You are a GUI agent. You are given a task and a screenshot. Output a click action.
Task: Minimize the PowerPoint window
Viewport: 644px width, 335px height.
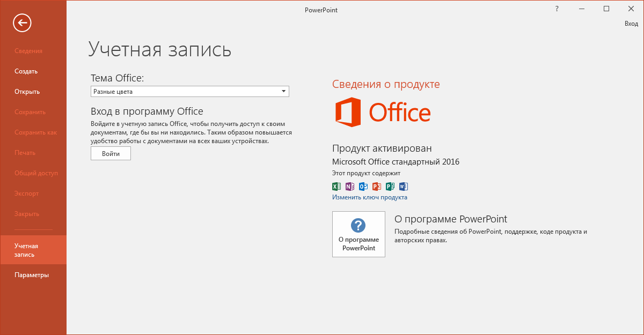[x=582, y=9]
